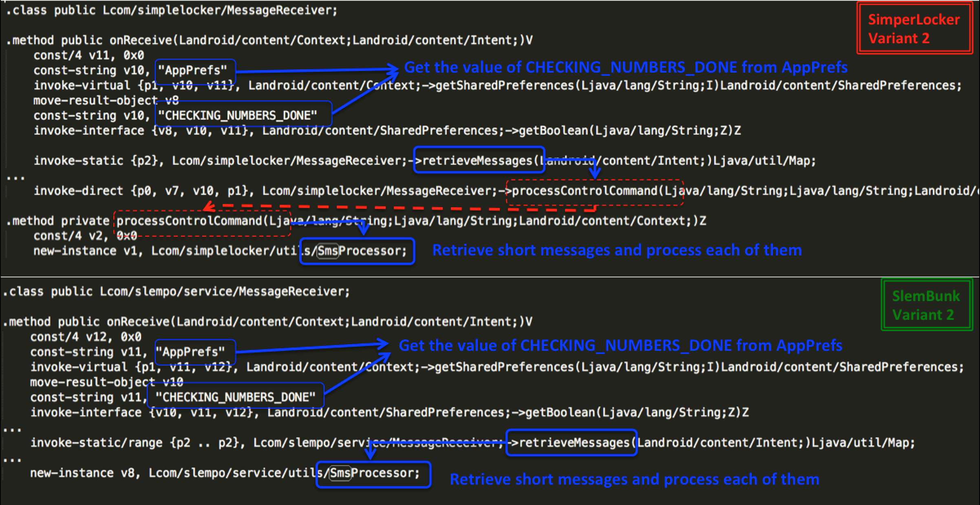Click the boxed retrieveMessages call in top panel
Screen dimensions: 980x505
tap(479, 160)
